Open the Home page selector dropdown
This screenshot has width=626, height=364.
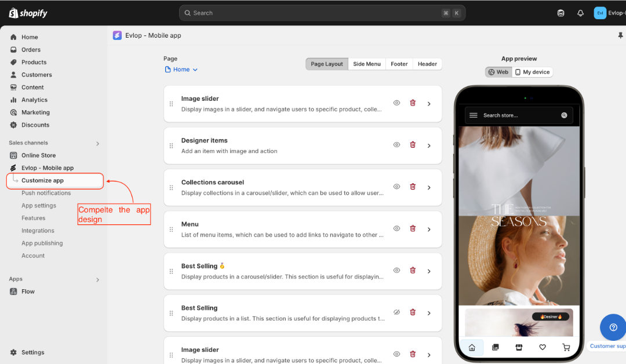click(181, 69)
